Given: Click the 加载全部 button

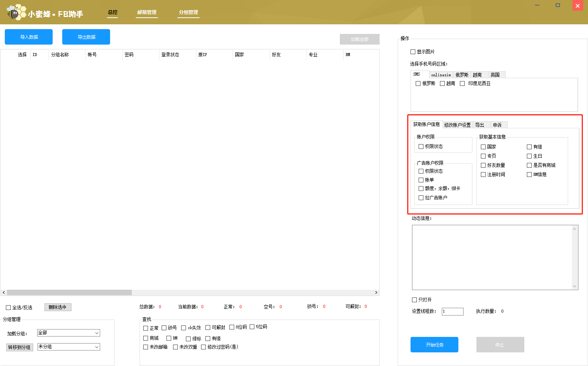Looking at the screenshot, I should pos(360,39).
